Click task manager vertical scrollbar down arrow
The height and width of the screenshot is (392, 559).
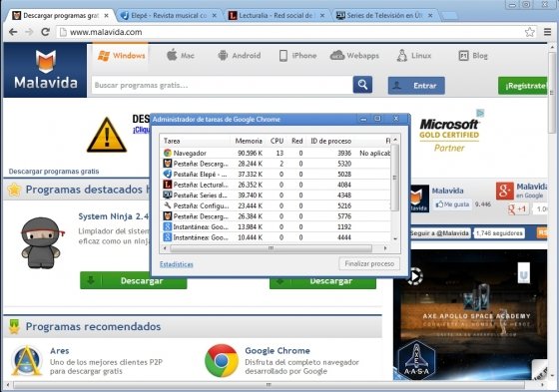(395, 238)
